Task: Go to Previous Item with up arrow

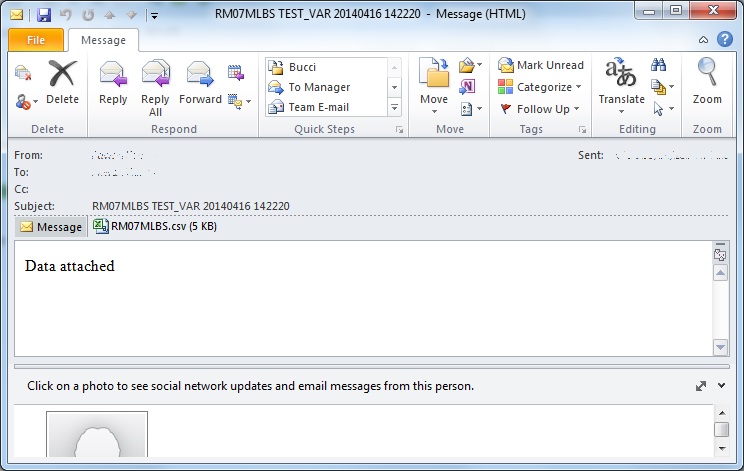Action: pos(110,15)
